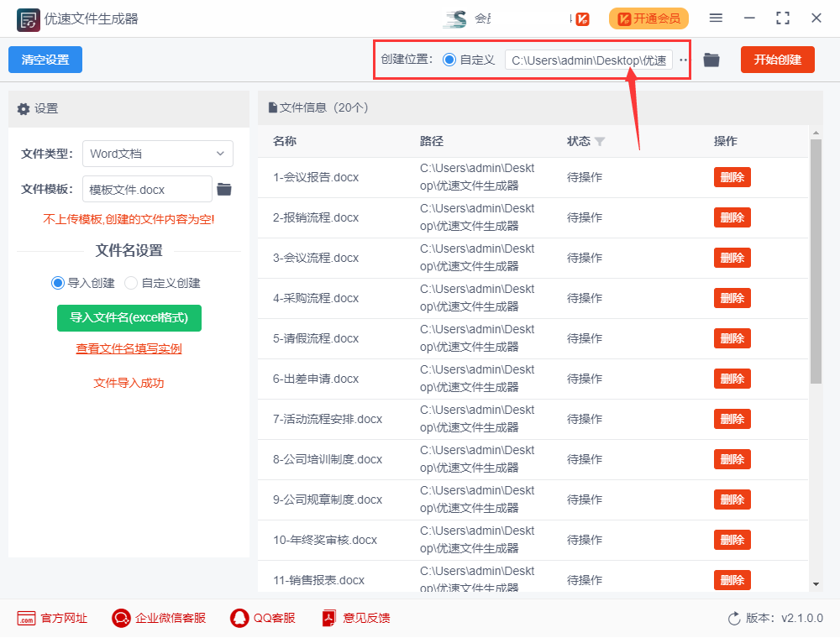Select the 导入创建 radio option
The height and width of the screenshot is (638, 840).
[57, 283]
